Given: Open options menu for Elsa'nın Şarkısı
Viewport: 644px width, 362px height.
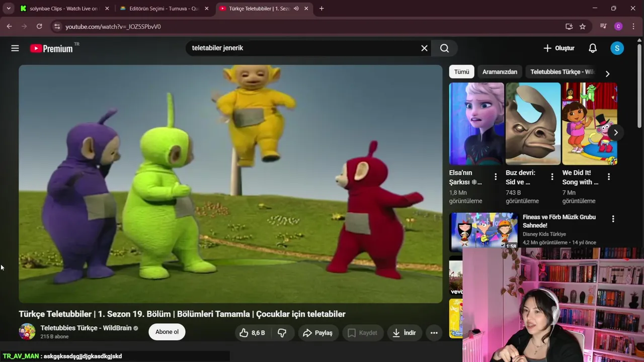Looking at the screenshot, I should [x=496, y=177].
